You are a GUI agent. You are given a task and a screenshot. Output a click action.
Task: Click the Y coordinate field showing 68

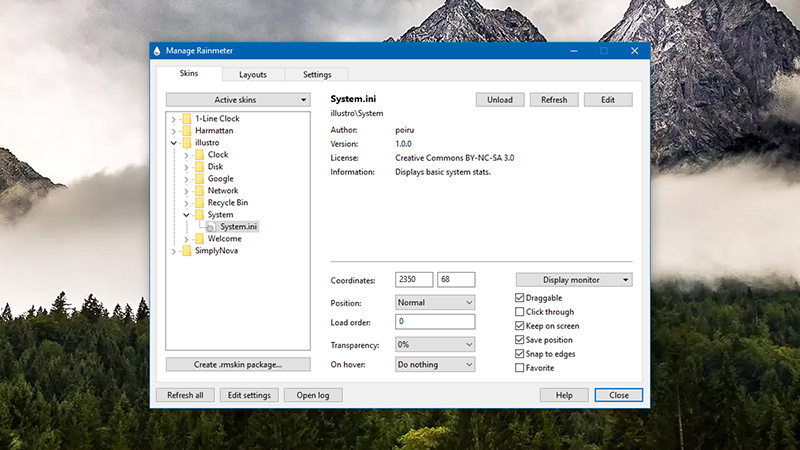click(456, 280)
